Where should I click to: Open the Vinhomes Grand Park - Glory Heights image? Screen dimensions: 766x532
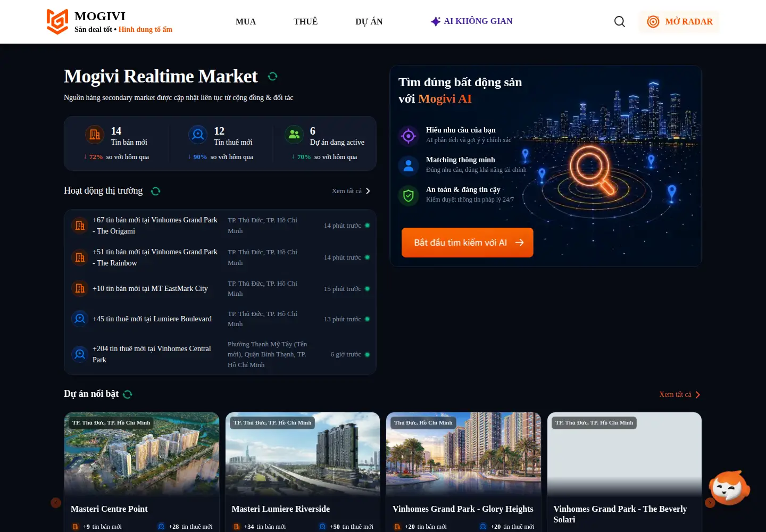pyautogui.click(x=463, y=454)
